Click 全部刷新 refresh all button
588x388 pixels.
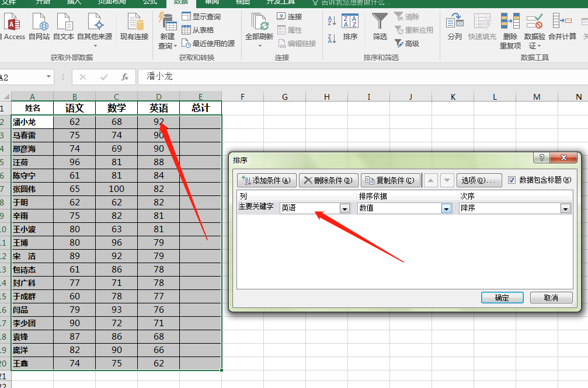point(259,30)
